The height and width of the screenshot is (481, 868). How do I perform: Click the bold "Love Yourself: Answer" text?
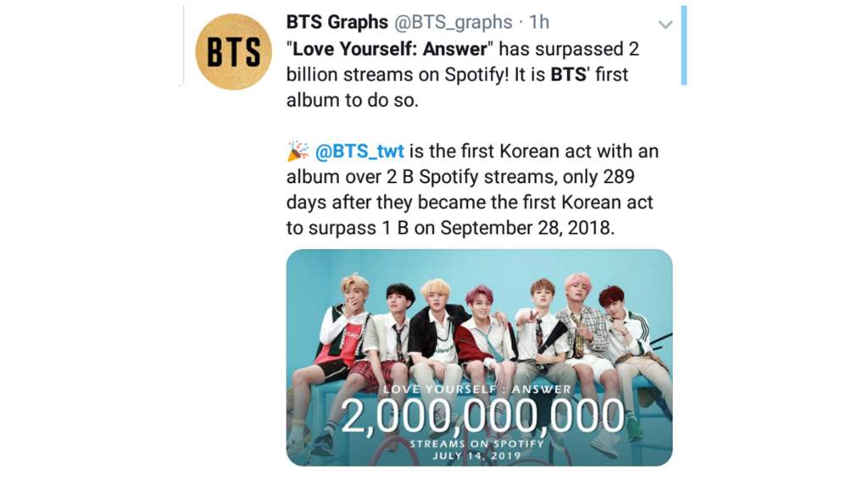390,48
